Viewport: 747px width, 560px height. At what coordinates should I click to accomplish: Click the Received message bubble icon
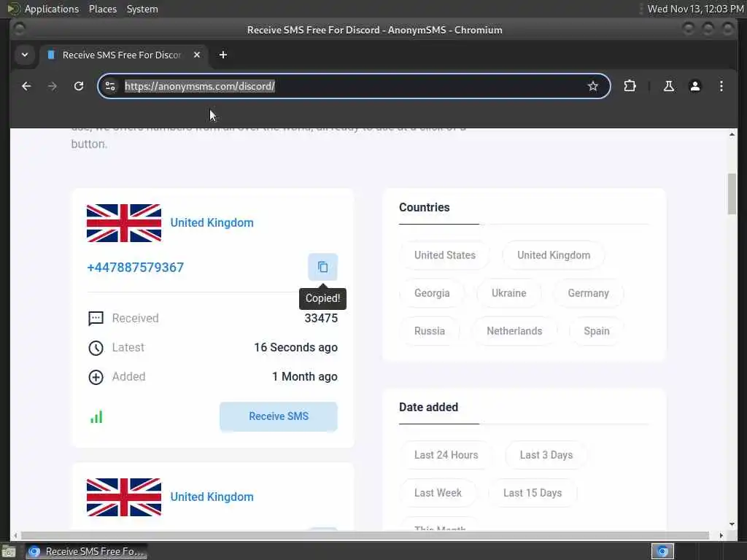(x=96, y=319)
